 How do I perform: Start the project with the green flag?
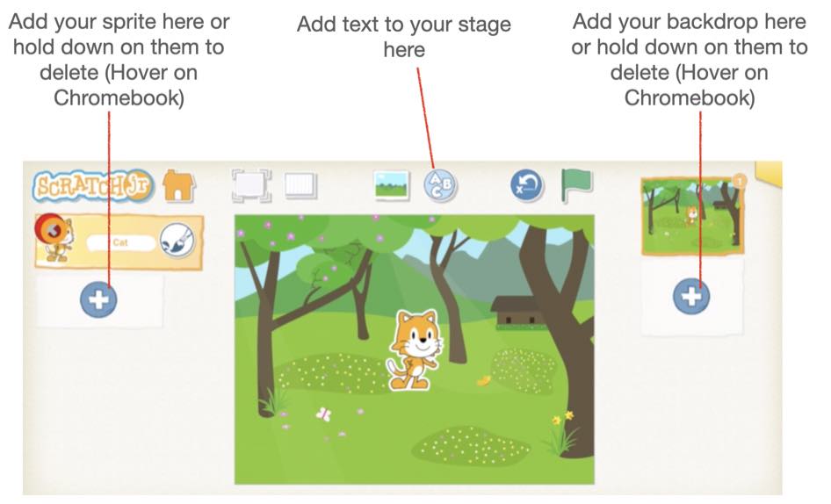coord(576,185)
